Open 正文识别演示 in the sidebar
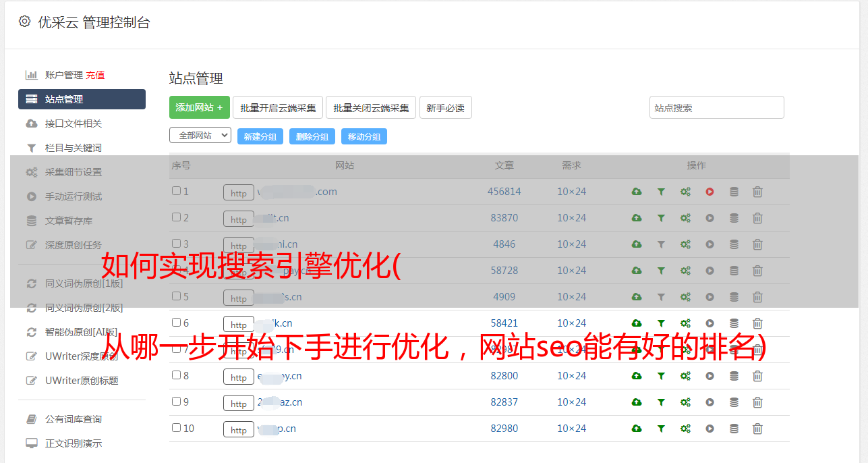This screenshot has height=463, width=868. [73, 444]
